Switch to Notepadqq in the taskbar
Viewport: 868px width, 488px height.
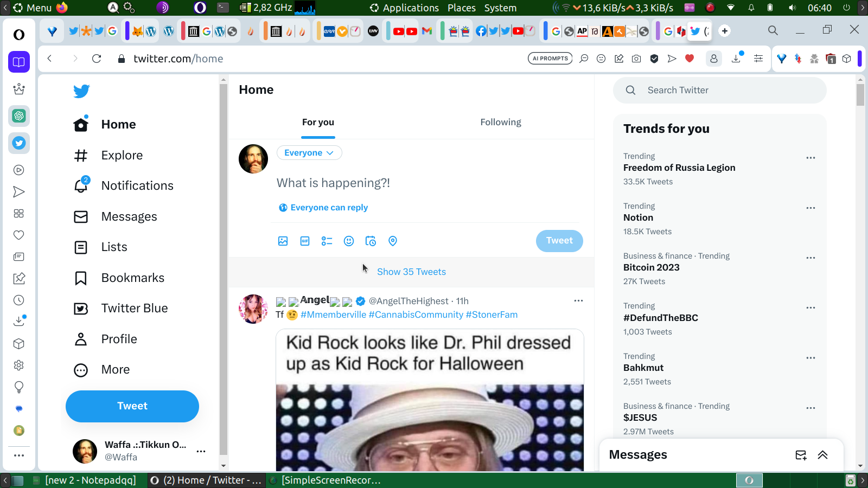click(x=85, y=480)
